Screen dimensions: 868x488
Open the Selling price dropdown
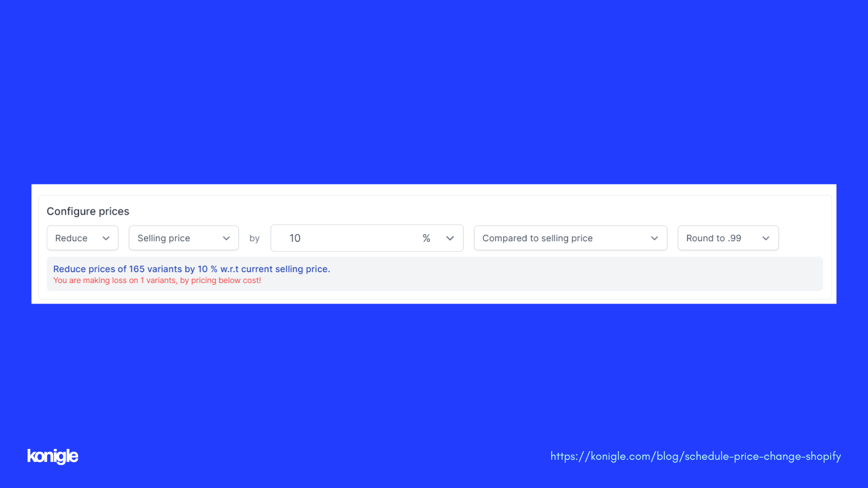184,238
